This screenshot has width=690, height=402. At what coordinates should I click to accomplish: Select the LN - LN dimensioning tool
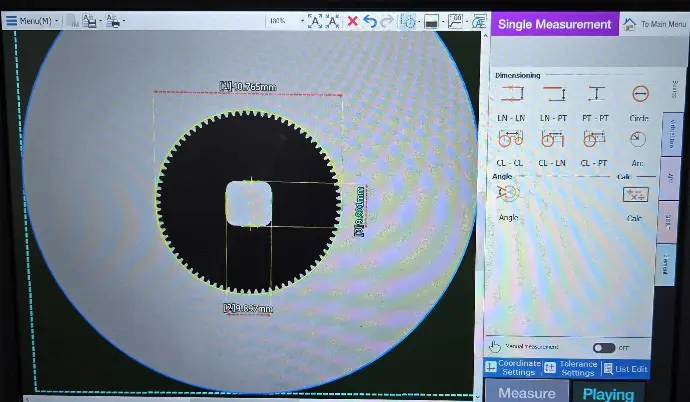511,95
